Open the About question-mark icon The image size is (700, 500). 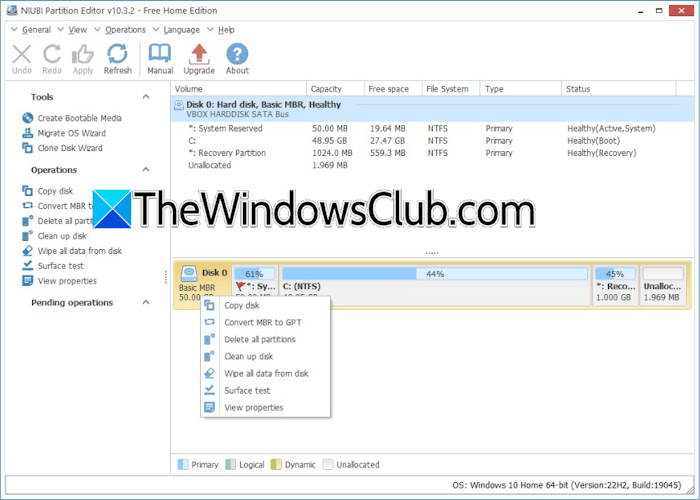(237, 54)
